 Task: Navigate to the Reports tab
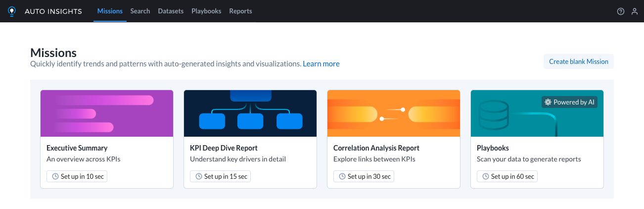click(x=240, y=11)
